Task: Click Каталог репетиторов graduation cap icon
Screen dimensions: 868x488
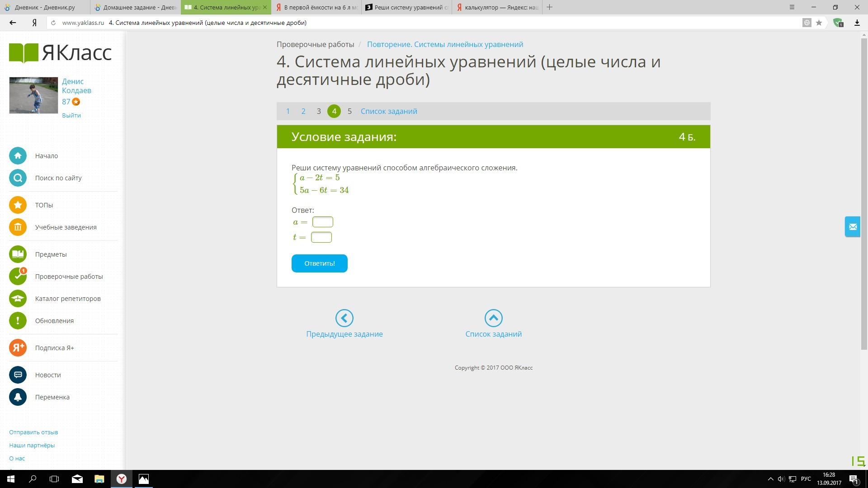Action: (x=18, y=299)
